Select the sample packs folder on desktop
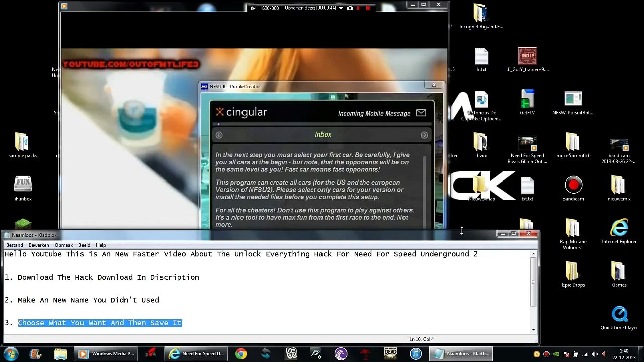This screenshot has width=644, height=362. pyautogui.click(x=23, y=145)
